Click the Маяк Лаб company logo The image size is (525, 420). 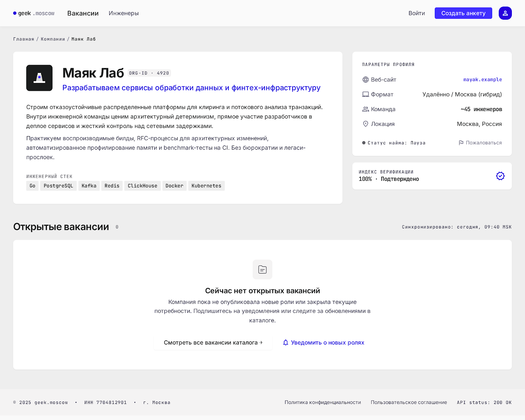click(x=39, y=78)
